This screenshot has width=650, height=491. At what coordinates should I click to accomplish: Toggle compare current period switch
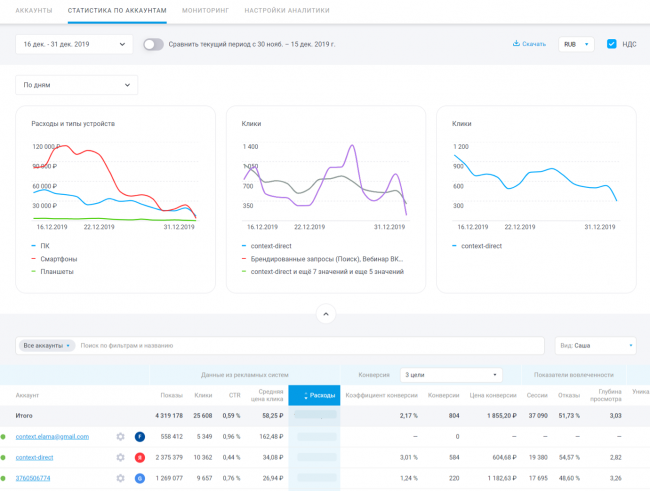click(x=153, y=44)
